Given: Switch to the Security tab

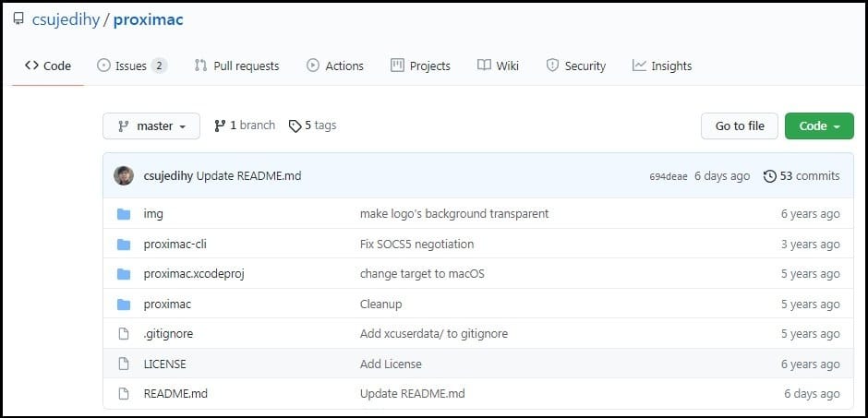Looking at the screenshot, I should pyautogui.click(x=575, y=66).
